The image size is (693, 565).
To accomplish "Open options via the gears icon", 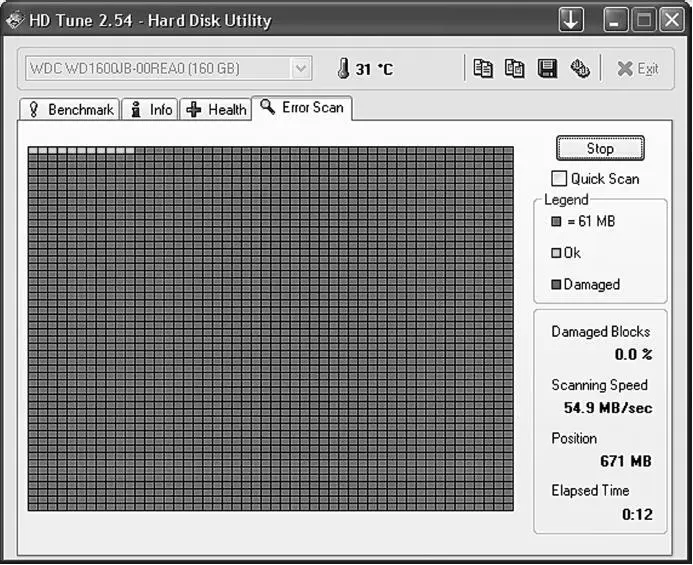I will [579, 69].
